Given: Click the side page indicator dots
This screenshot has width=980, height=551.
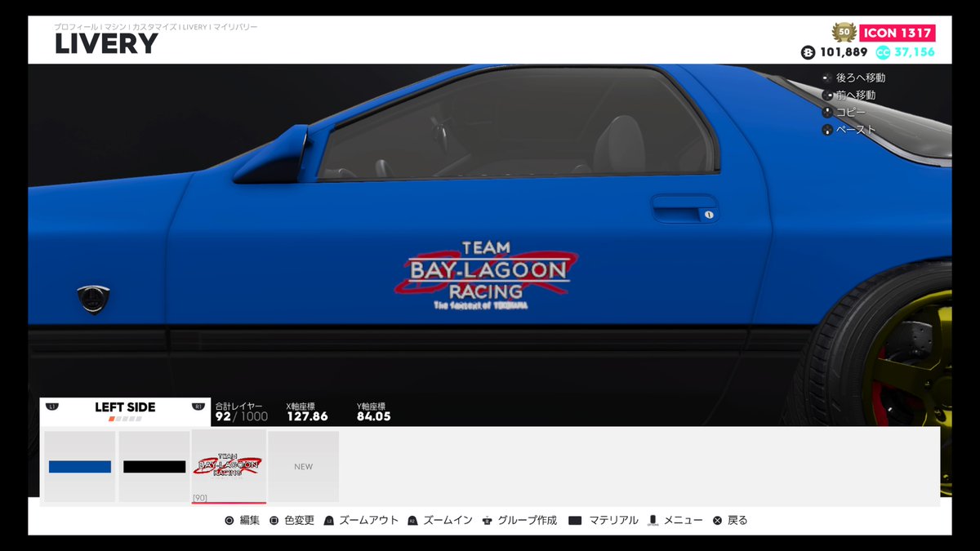Looking at the screenshot, I should pyautogui.click(x=125, y=419).
